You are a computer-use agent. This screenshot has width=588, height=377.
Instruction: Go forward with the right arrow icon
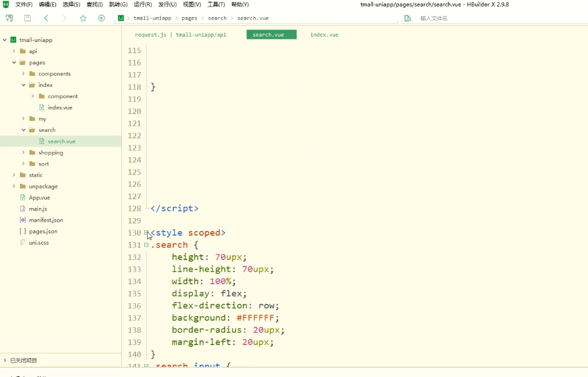(x=64, y=18)
